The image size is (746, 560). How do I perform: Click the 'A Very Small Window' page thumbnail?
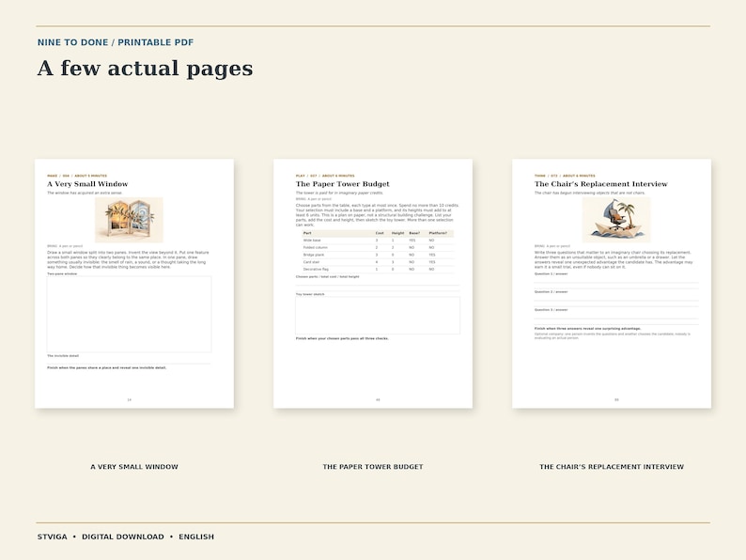[134, 284]
